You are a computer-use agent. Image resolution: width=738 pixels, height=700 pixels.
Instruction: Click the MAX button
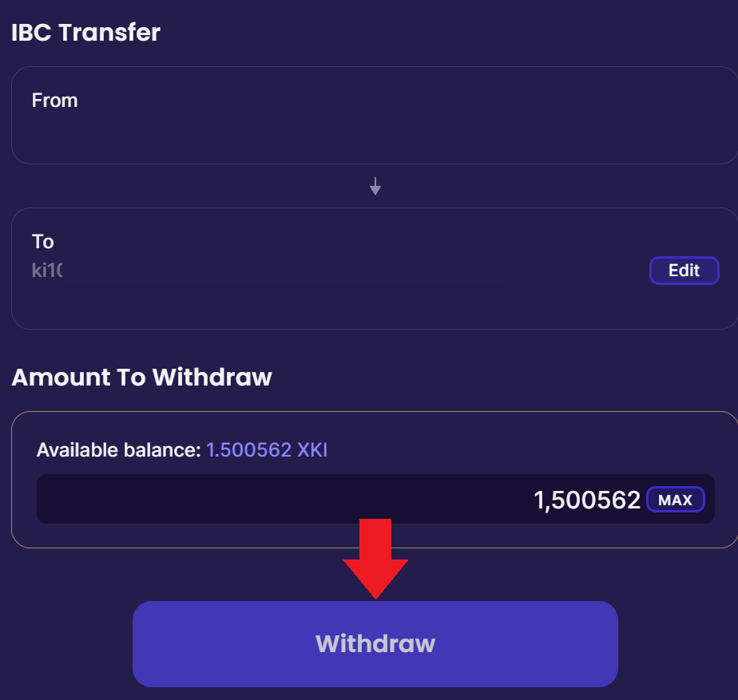(x=675, y=500)
